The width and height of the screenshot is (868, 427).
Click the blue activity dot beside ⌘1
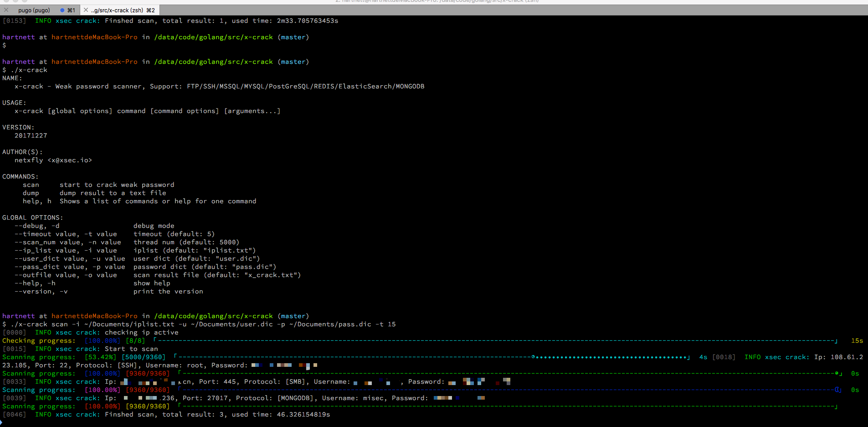(x=62, y=10)
